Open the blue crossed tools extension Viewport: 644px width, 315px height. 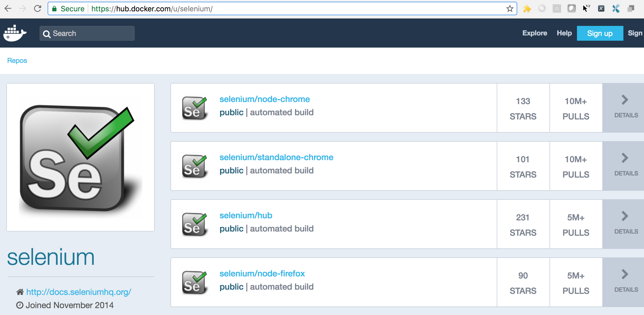coord(616,9)
